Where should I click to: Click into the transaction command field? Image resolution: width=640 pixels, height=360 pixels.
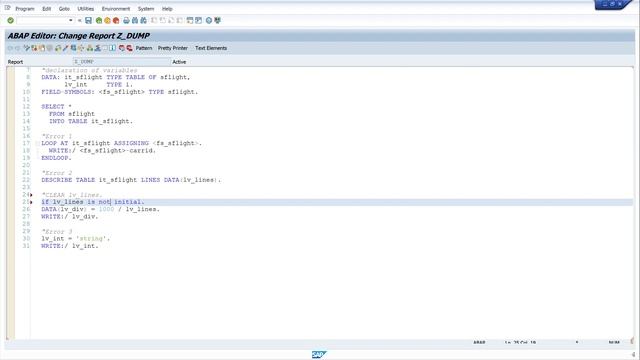coord(42,20)
